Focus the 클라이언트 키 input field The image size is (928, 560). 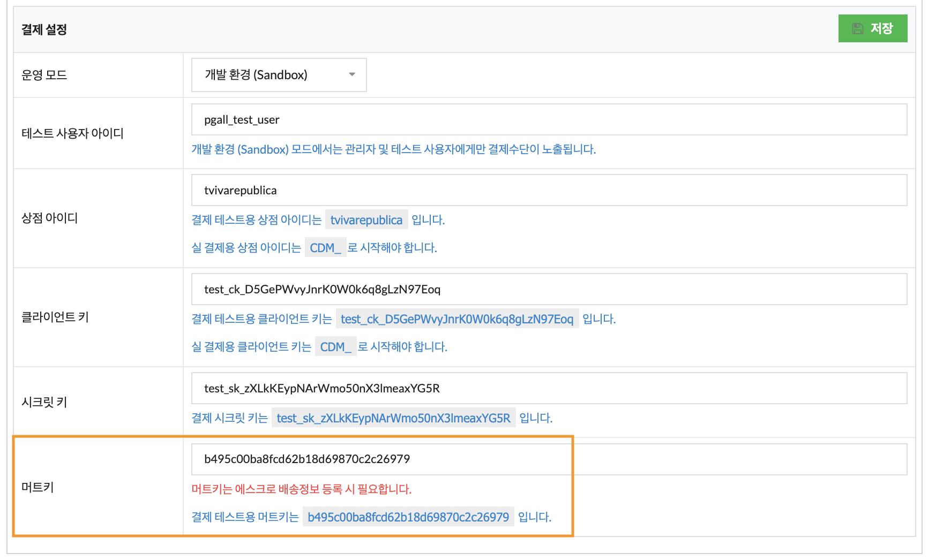click(549, 290)
